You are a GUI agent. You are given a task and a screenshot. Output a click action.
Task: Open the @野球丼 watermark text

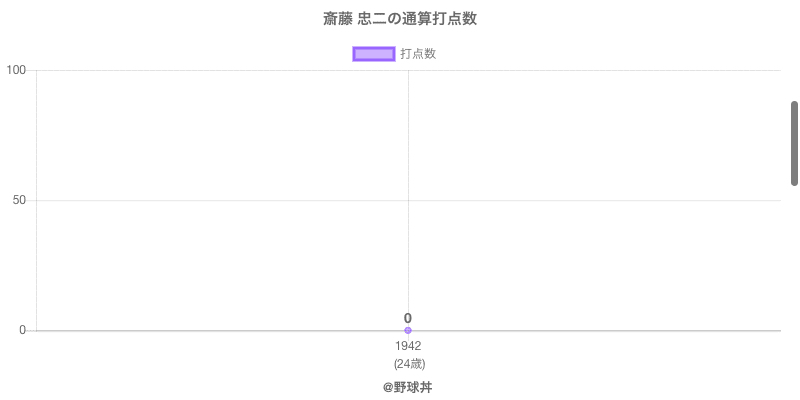[408, 387]
